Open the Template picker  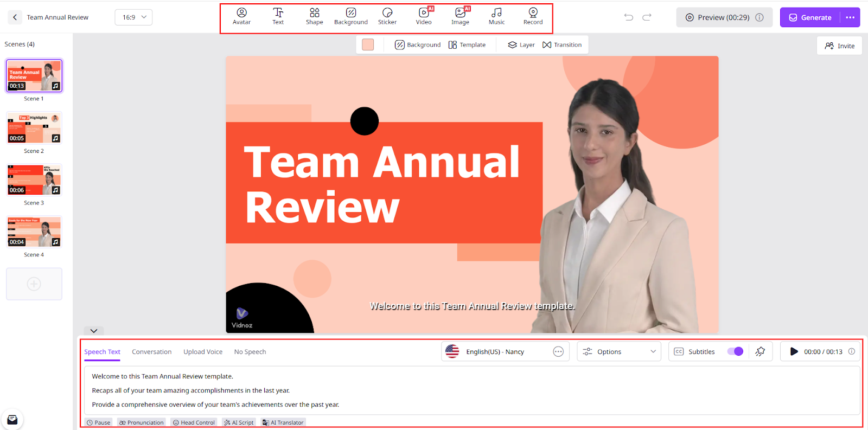click(467, 45)
